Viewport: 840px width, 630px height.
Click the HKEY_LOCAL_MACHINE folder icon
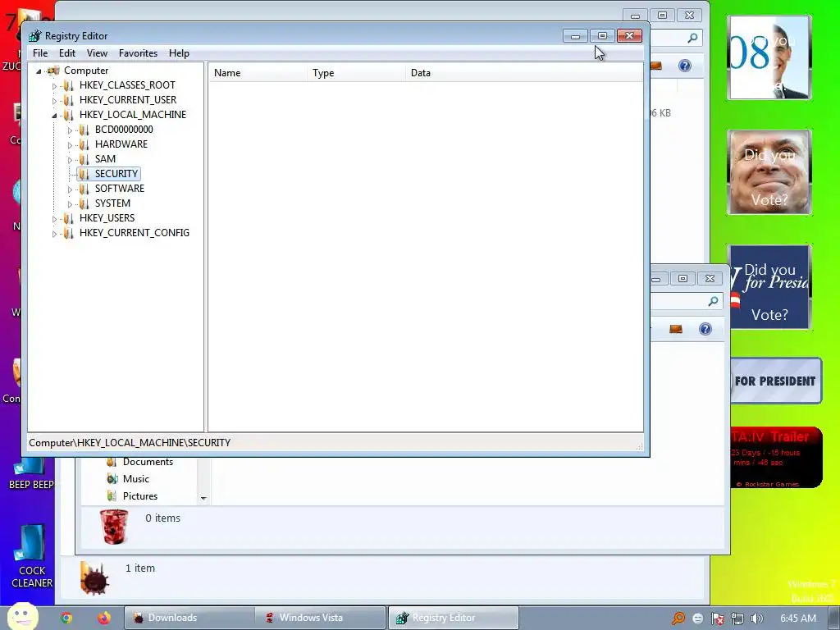[x=68, y=115]
